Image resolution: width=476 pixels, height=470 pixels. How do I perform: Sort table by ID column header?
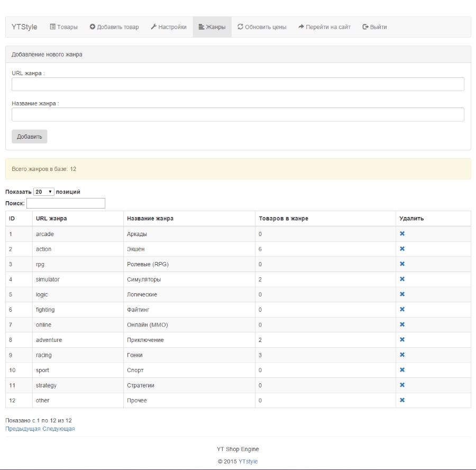click(12, 218)
